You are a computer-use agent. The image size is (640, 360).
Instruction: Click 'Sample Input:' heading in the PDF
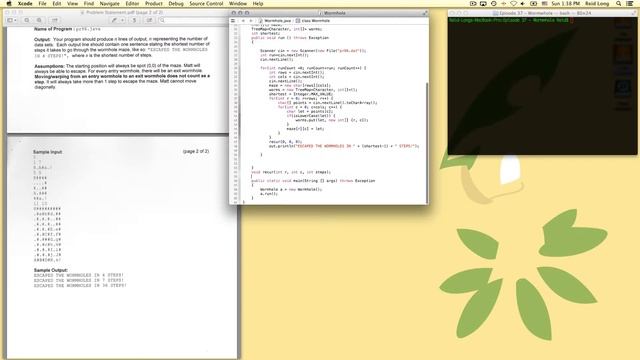point(47,152)
